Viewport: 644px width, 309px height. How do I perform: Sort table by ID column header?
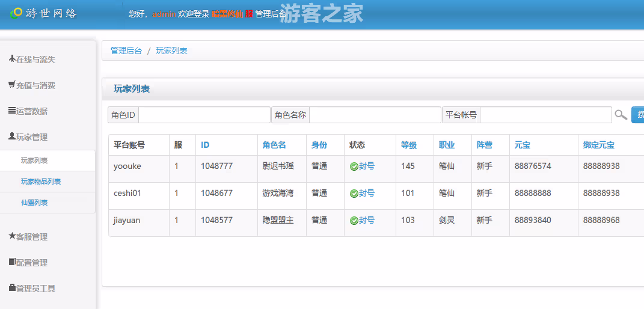coord(206,145)
